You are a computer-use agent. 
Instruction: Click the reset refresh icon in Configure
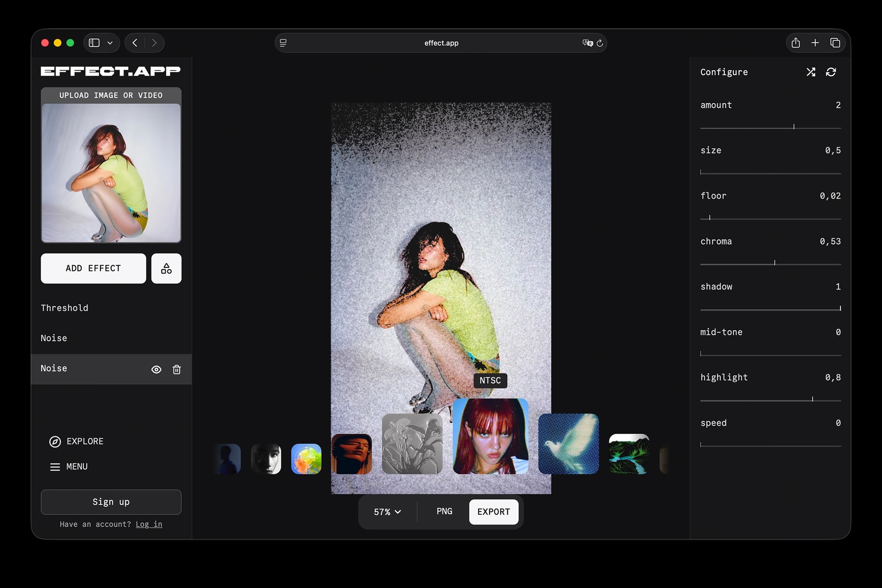831,72
